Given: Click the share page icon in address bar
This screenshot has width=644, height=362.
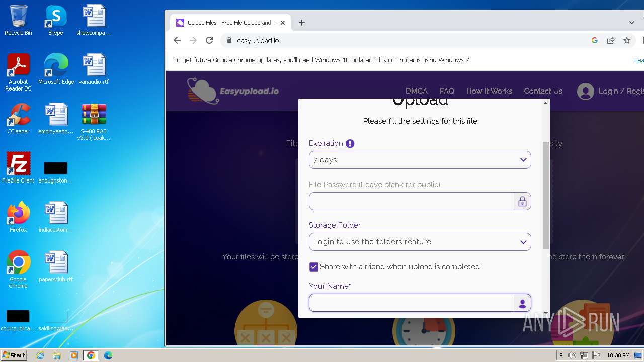Looking at the screenshot, I should pos(610,40).
